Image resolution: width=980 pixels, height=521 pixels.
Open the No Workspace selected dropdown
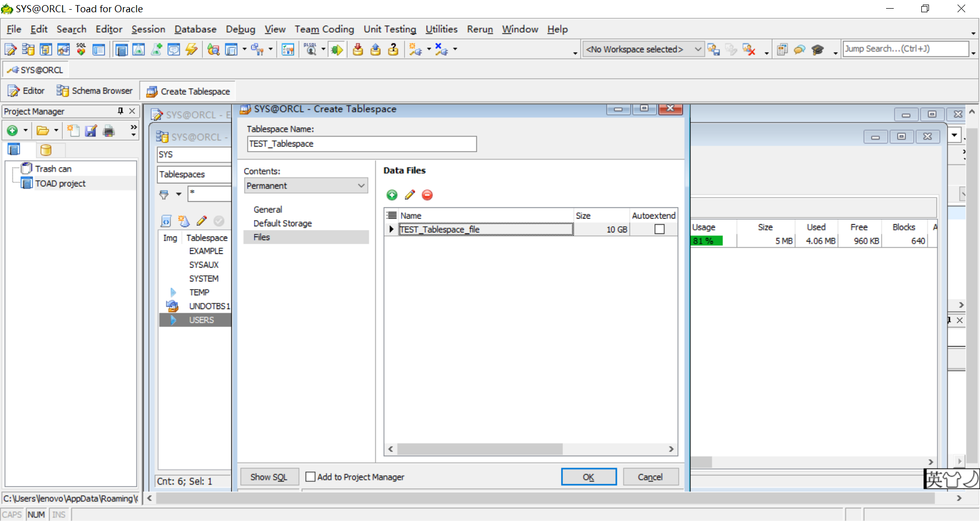click(x=699, y=49)
